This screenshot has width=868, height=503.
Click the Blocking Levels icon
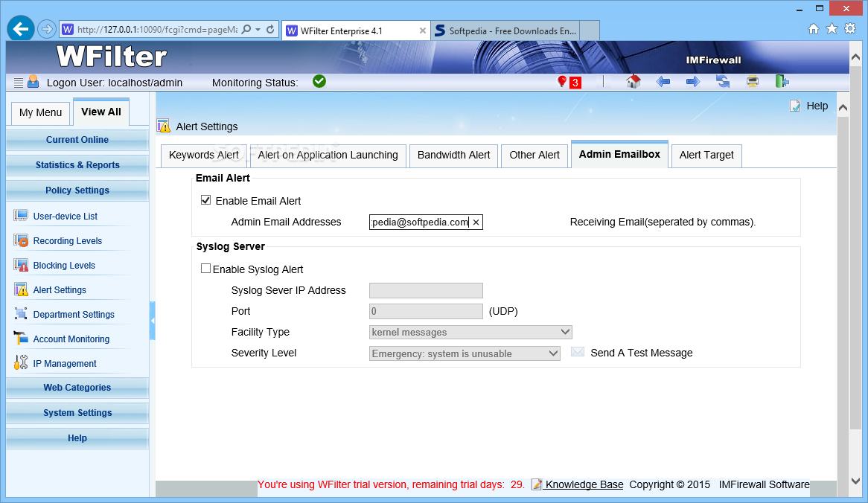(x=21, y=264)
